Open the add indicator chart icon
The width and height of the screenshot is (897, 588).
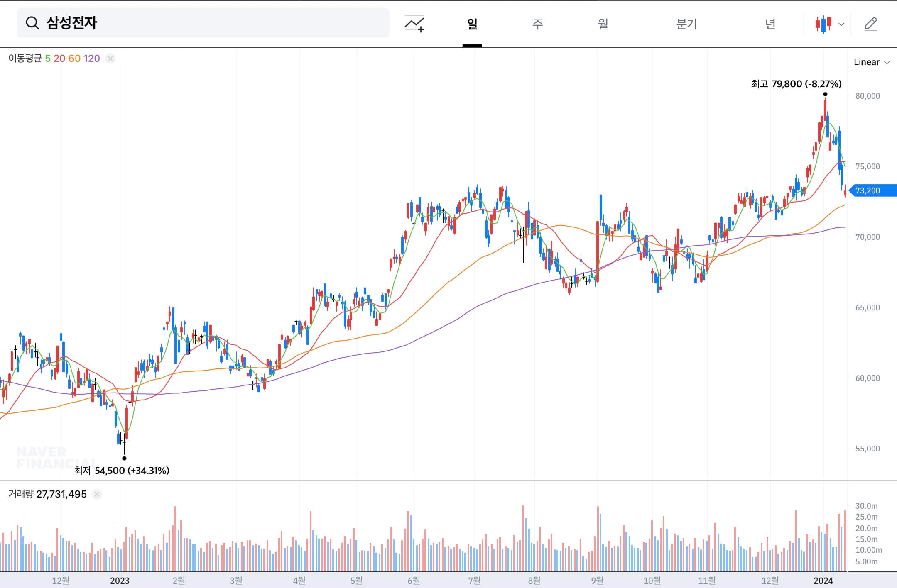coord(414,24)
